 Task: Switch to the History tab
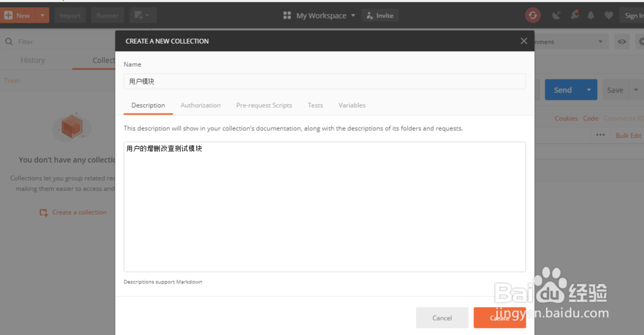tap(33, 60)
